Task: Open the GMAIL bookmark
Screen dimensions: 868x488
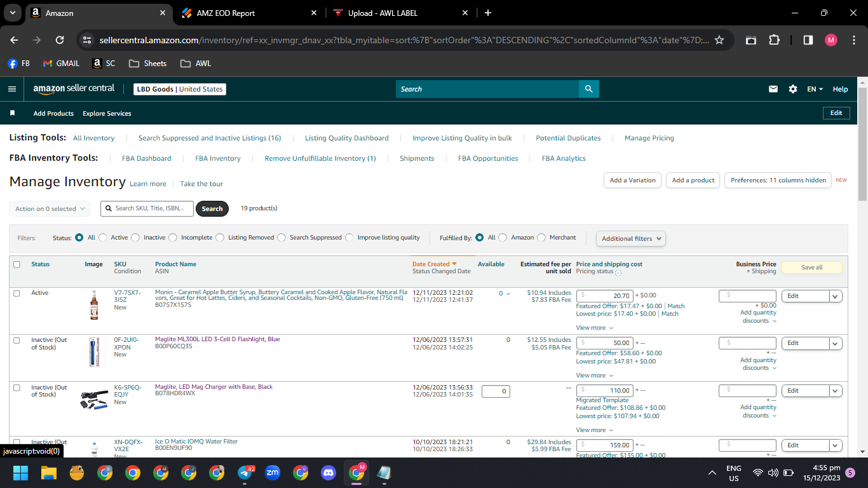Action: [x=61, y=64]
